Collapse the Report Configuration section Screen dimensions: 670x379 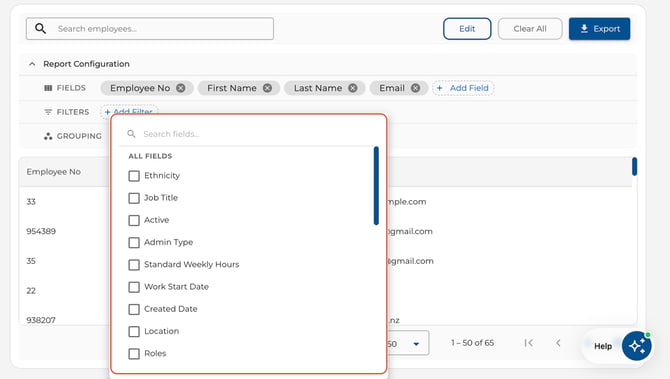[x=32, y=64]
